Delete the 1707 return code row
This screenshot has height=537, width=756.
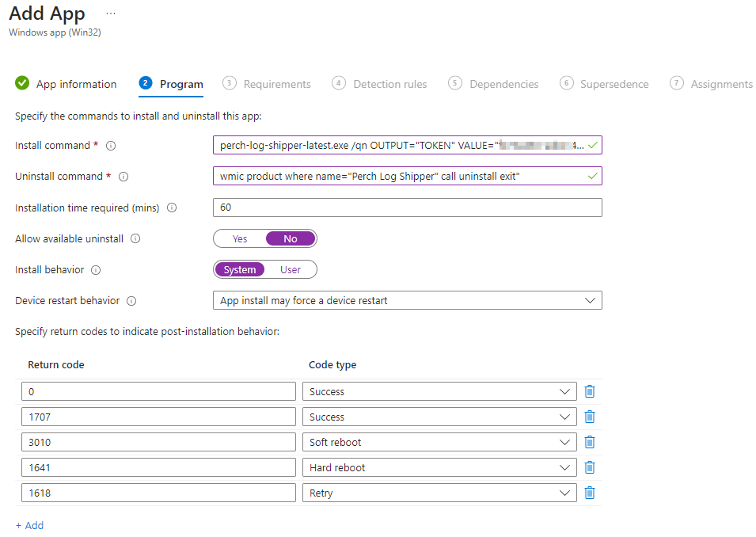(x=589, y=417)
